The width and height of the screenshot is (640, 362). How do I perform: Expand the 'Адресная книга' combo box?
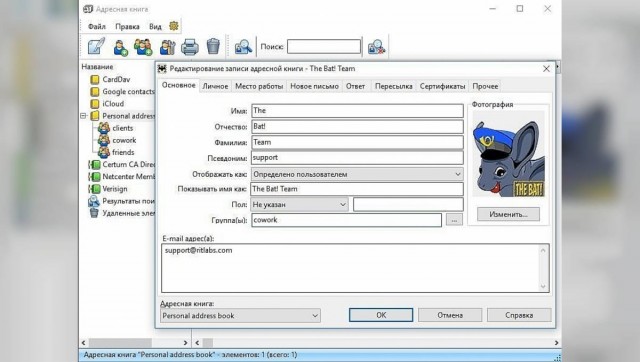pyautogui.click(x=240, y=315)
